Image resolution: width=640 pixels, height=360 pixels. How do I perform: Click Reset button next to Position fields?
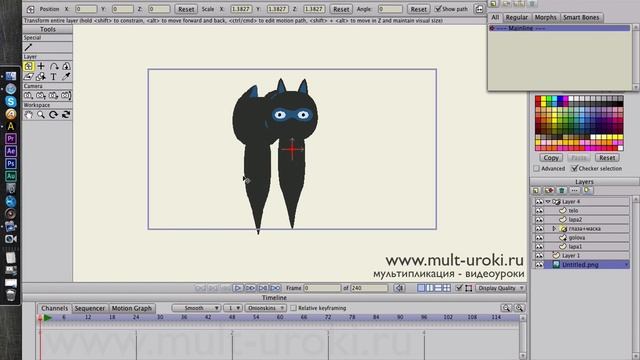pos(186,9)
